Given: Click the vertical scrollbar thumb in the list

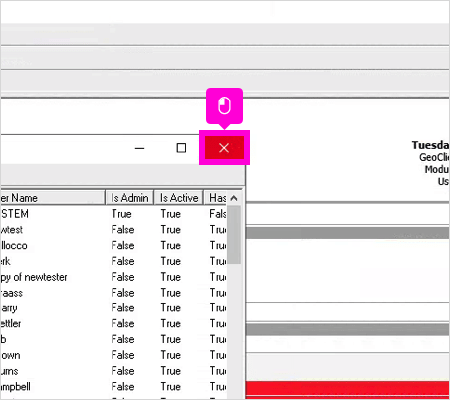Looking at the screenshot, I should pyautogui.click(x=234, y=235).
